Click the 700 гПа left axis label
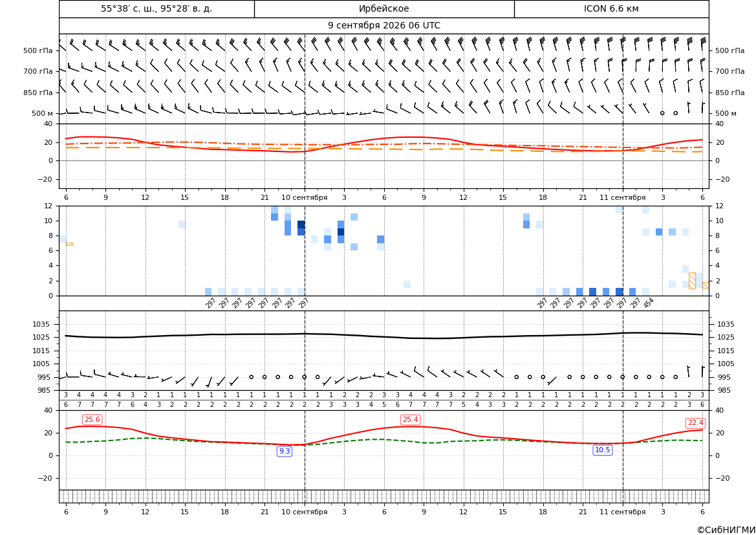Viewport: 756px width, 535px height. coord(38,71)
